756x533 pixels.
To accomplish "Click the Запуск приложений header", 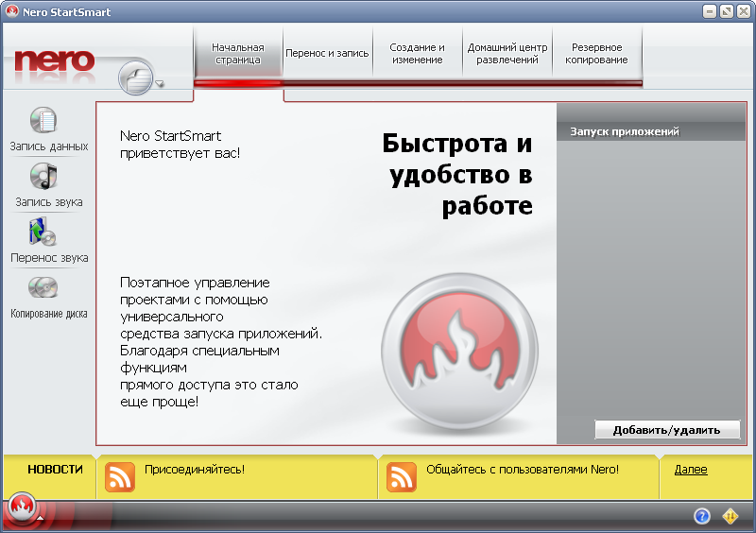I will point(625,131).
